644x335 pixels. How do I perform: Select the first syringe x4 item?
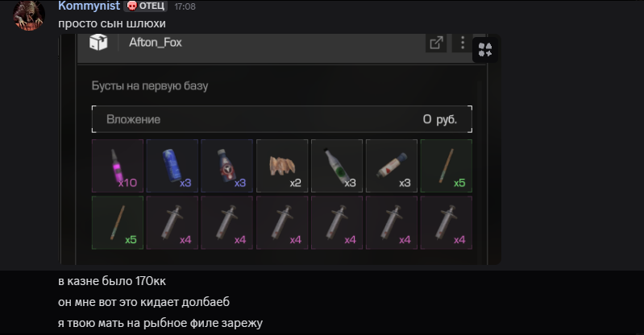pos(172,222)
